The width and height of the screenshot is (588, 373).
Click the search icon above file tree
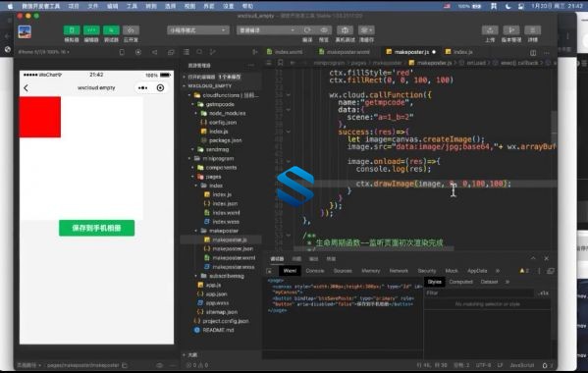point(199,52)
